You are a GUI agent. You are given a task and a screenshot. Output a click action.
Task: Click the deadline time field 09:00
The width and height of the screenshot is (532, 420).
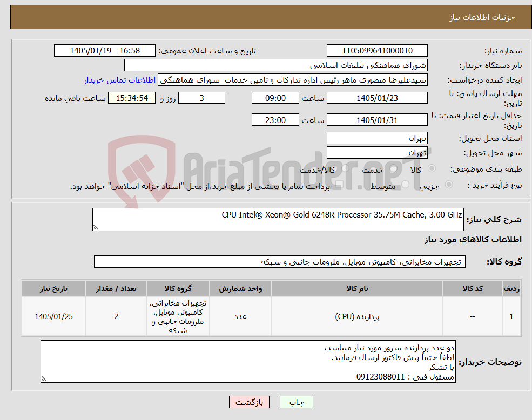[275, 98]
